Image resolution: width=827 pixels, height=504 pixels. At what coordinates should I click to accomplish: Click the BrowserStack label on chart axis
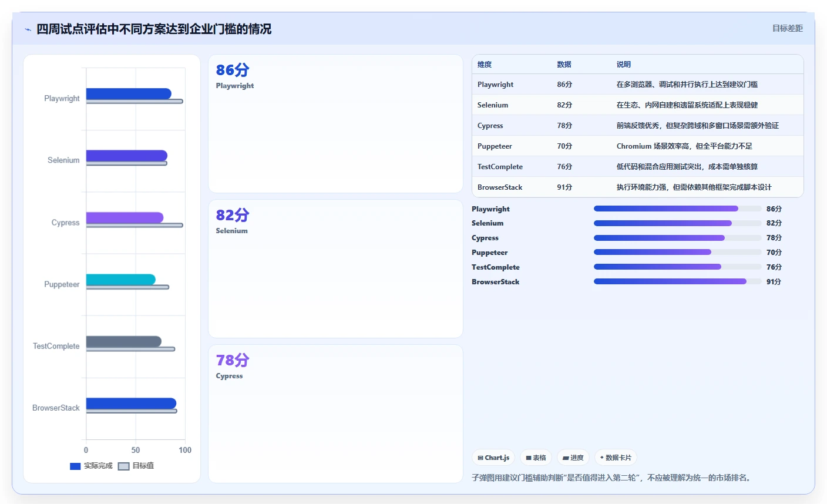pos(56,408)
